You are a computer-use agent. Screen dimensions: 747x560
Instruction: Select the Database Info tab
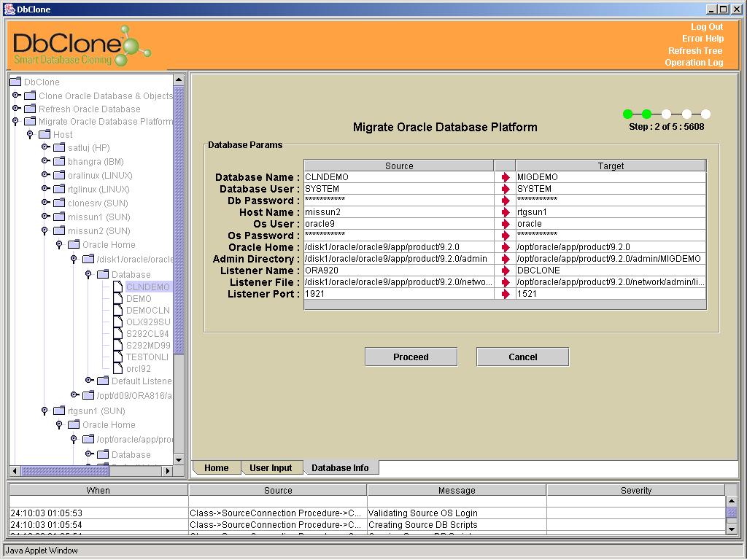(x=340, y=467)
